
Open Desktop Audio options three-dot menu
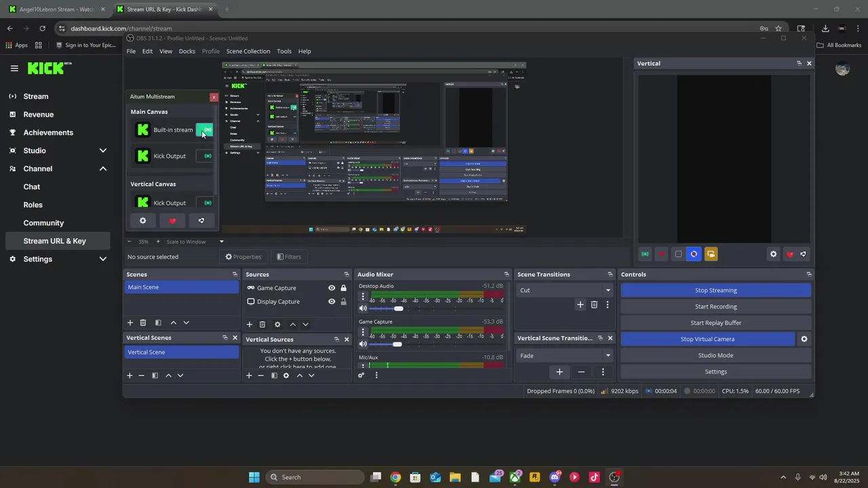(x=363, y=296)
